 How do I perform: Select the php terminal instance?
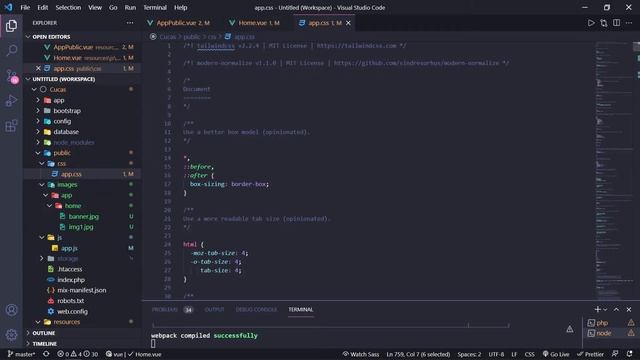pyautogui.click(x=611, y=323)
